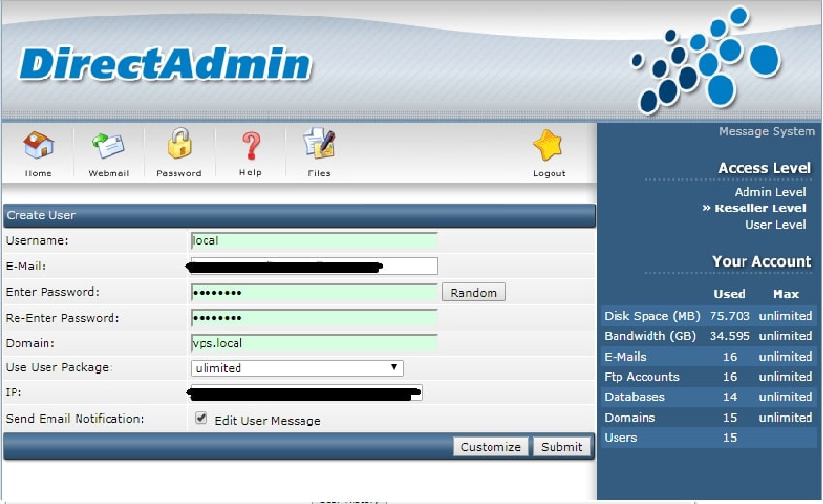Click the Ftp Accounts row label

point(642,377)
